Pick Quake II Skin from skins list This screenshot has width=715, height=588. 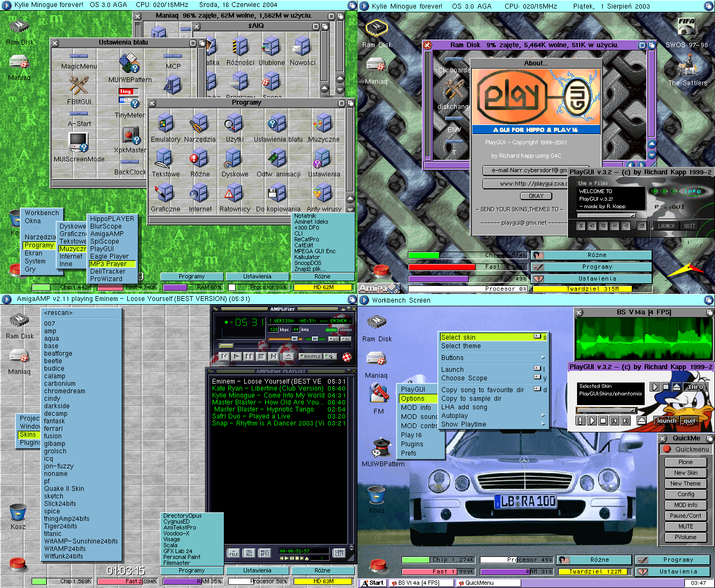[64, 489]
